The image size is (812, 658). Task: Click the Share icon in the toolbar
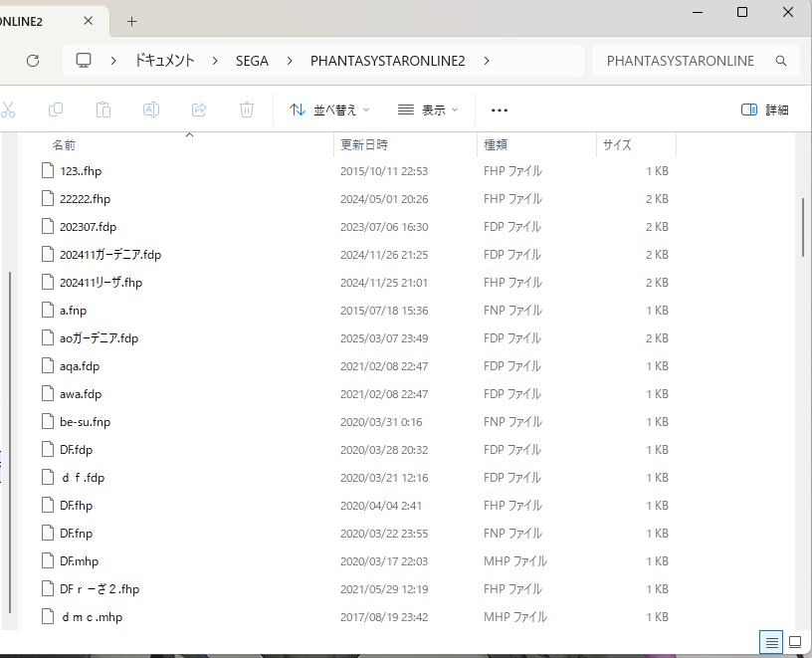[199, 110]
